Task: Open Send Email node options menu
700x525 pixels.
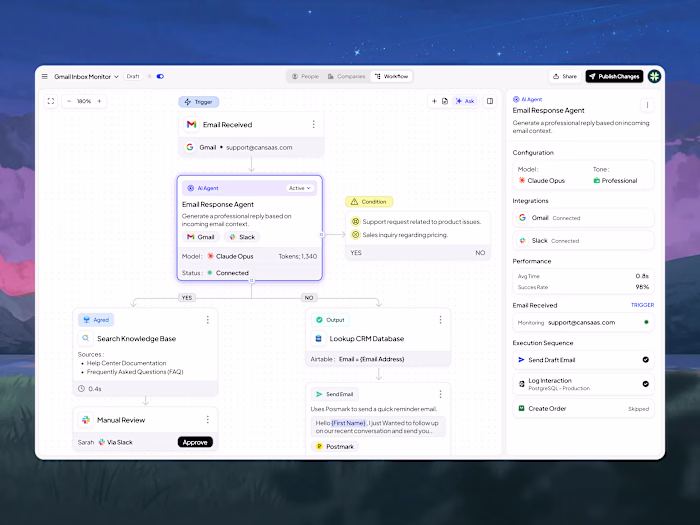Action: 440,394
